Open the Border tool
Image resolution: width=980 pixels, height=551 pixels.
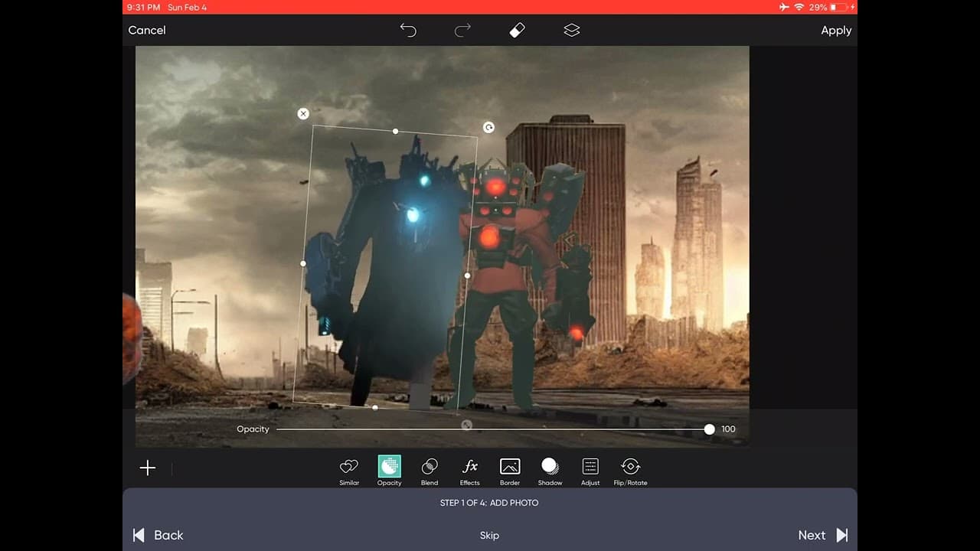click(x=510, y=471)
